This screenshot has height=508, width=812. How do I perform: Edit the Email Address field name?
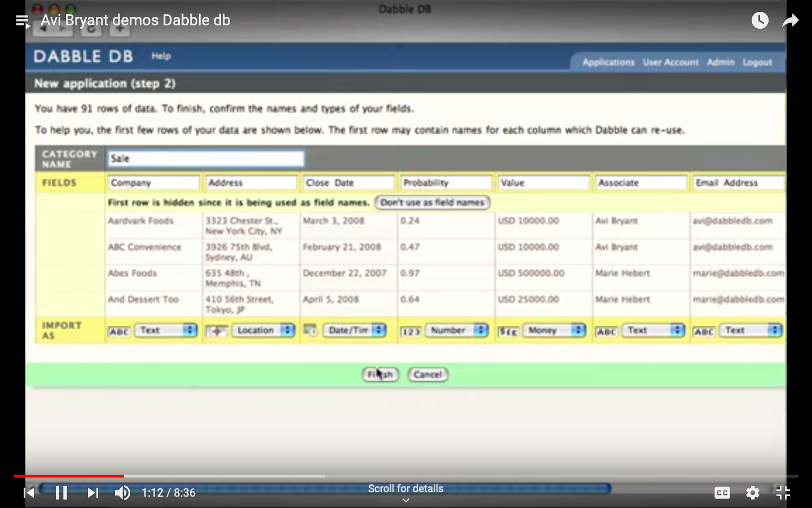(739, 183)
